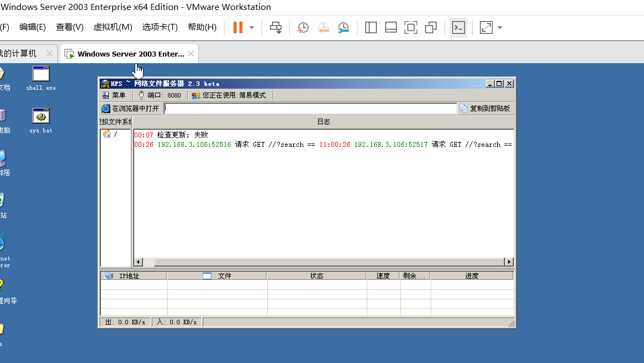The image size is (644, 363).
Task: Open the dropdown arrow beside the stretch icon
Action: 500,28
